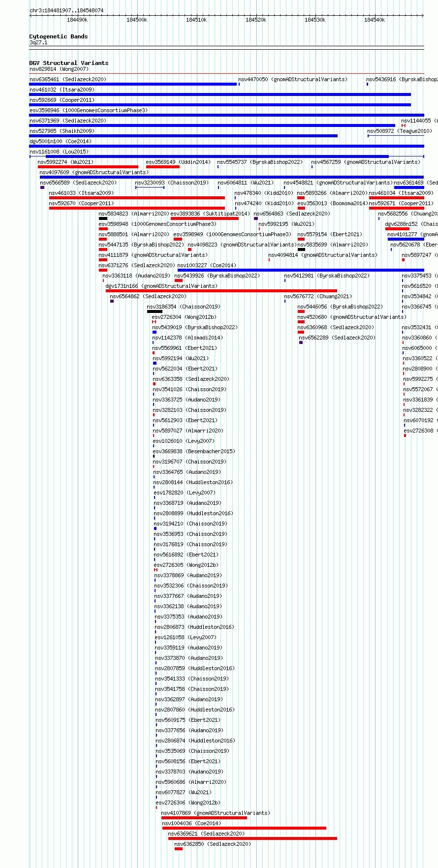Click nsv1161008 (Lou2015) label
The width and height of the screenshot is (438, 868).
[x=59, y=152]
